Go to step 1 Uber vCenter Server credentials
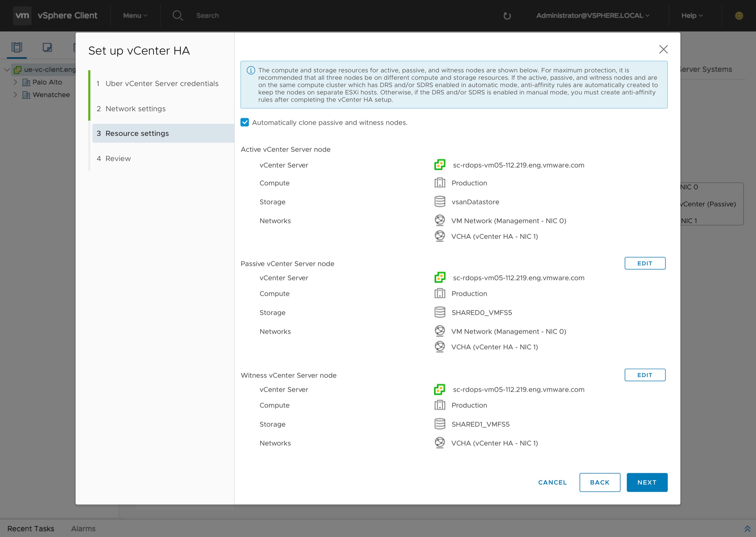 pos(157,84)
